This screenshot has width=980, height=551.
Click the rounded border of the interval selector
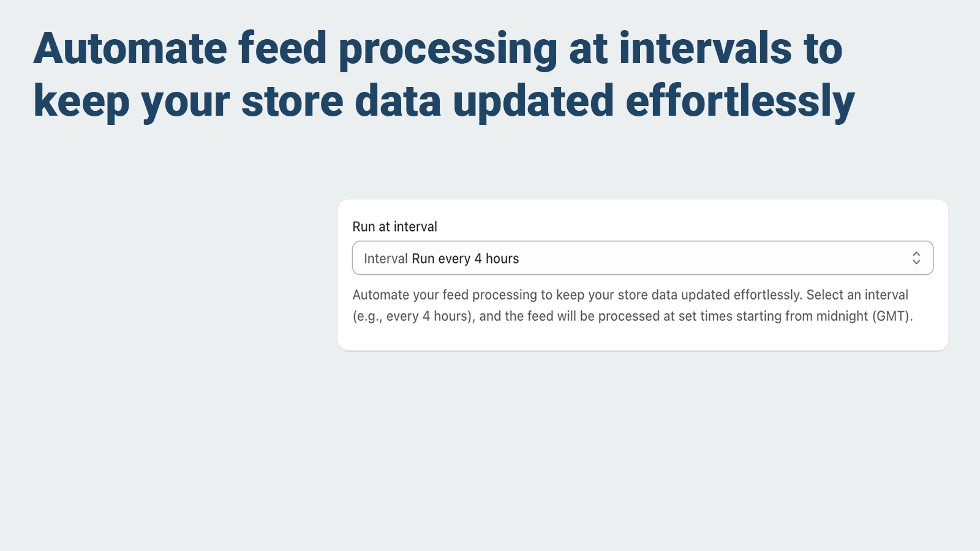click(x=642, y=243)
